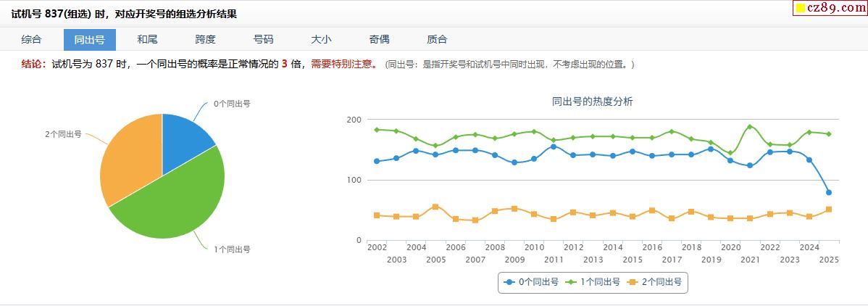The width and height of the screenshot is (868, 306).
Task: Click the blue 2011 data point
Action: coord(554,146)
